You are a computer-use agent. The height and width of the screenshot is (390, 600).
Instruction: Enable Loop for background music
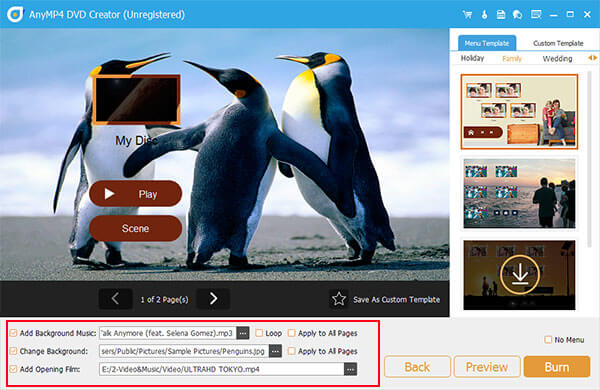(x=259, y=333)
